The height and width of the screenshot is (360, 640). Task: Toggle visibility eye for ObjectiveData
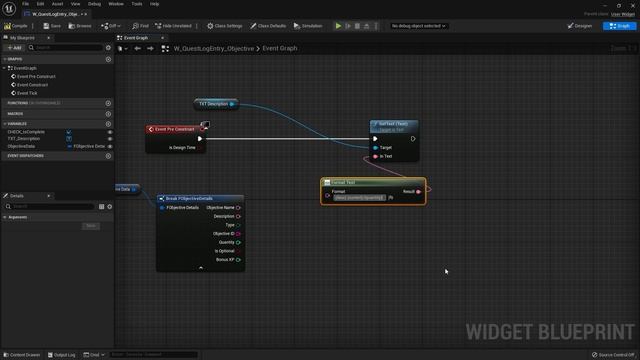(x=110, y=147)
